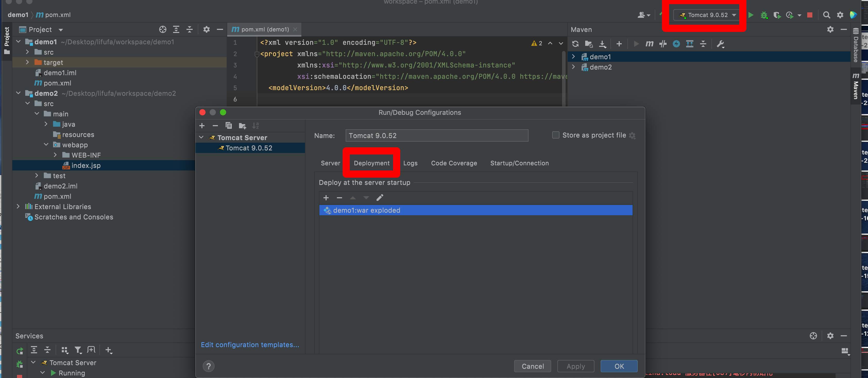The height and width of the screenshot is (378, 868).
Task: Open Project panel options gear
Action: pos(207,30)
